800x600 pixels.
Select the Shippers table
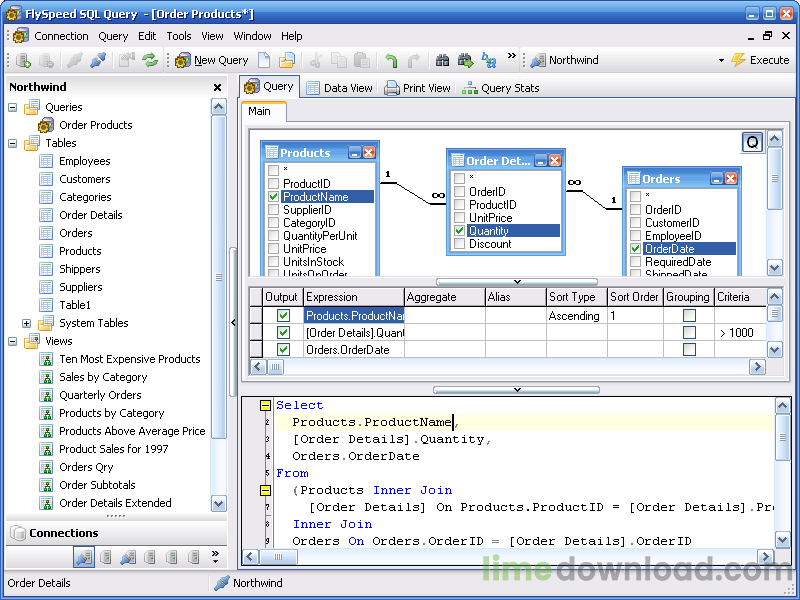[x=80, y=269]
